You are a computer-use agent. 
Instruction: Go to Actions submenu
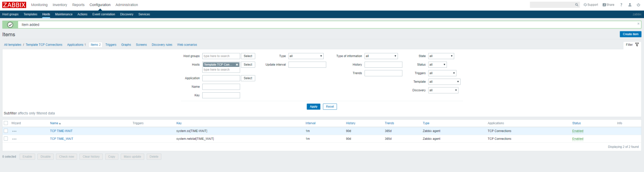(82, 14)
